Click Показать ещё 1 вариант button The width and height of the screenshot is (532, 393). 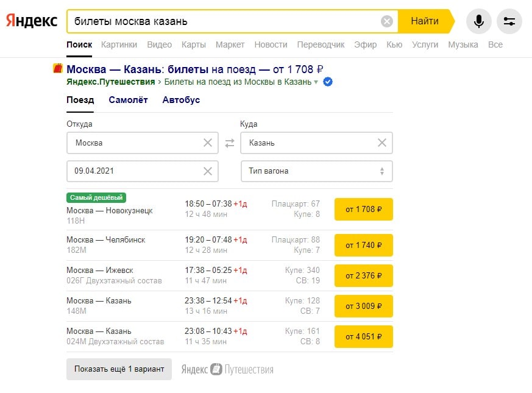[119, 369]
